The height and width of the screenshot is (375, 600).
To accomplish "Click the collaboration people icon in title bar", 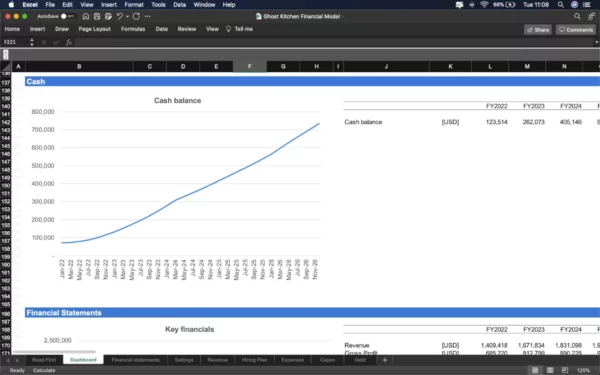I will pos(592,16).
